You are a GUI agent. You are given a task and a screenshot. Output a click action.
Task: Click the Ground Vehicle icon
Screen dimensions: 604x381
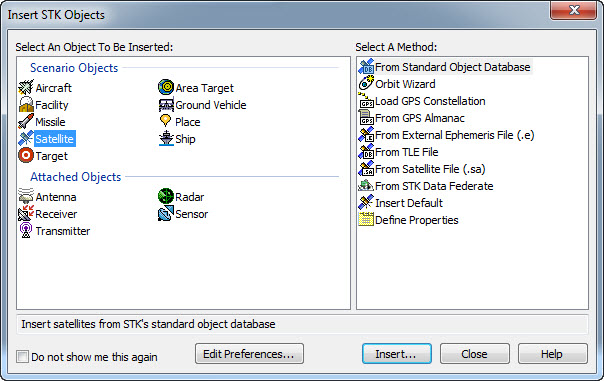click(166, 104)
